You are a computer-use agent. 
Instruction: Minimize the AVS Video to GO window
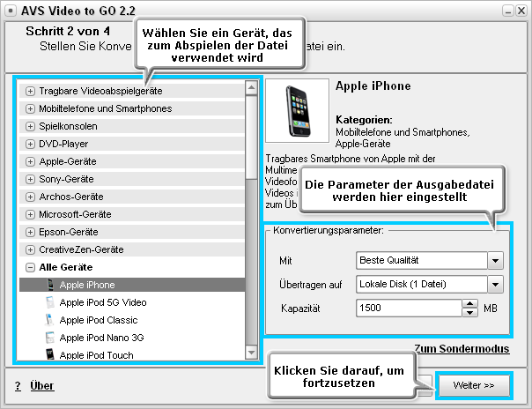click(508, 11)
